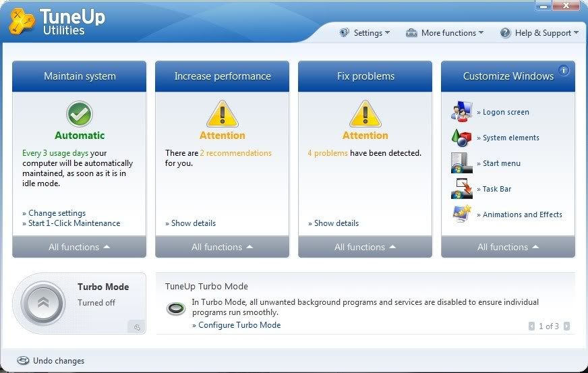
Task: Click the Turbo Mode wrench settings icon
Action: 137,327
